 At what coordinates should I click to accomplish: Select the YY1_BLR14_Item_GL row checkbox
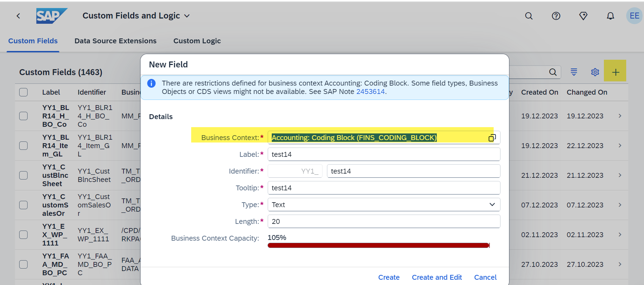point(23,146)
